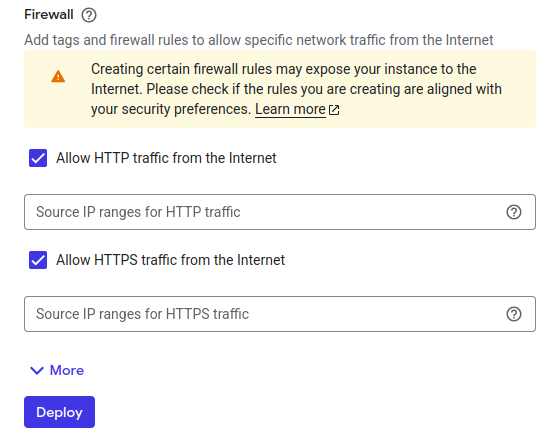Click the external-link icon after Learn more

pos(334,110)
